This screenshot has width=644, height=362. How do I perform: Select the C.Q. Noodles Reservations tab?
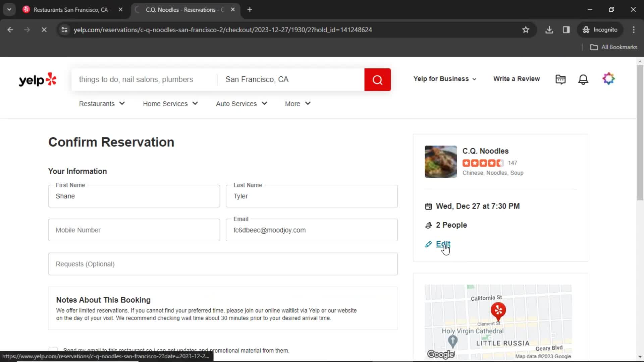tap(185, 10)
